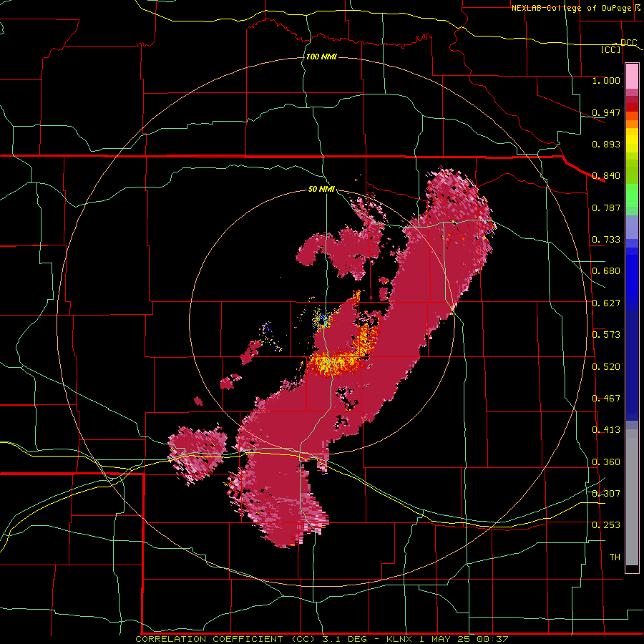644x644 pixels.
Task: Click the blue-green clutter near radar center
Action: pos(323,318)
